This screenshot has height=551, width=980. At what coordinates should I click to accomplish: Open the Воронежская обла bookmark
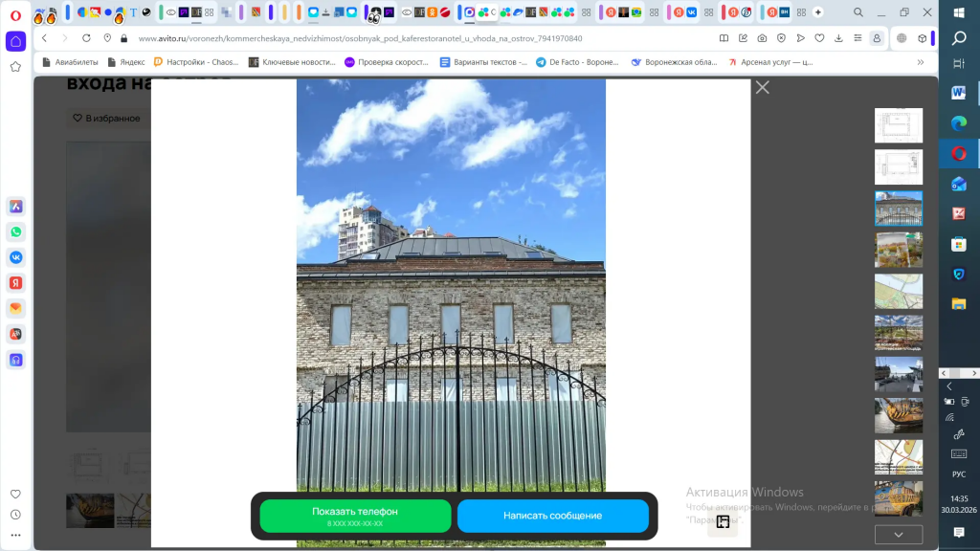(674, 62)
